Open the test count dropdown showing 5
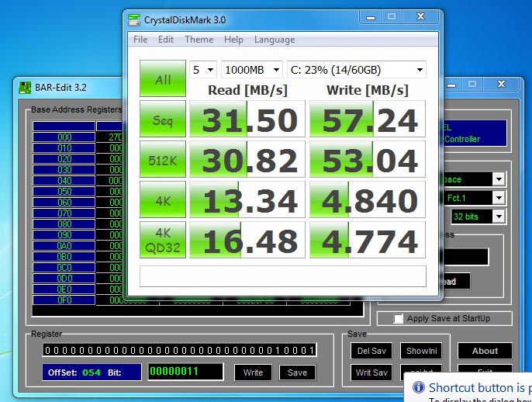Screen dimensions: 532x402 (x=204, y=70)
